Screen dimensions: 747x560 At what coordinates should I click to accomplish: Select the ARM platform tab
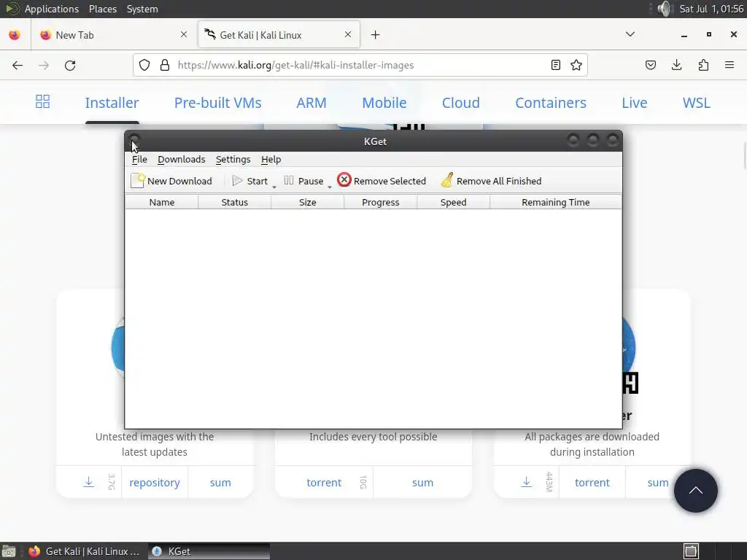point(311,103)
